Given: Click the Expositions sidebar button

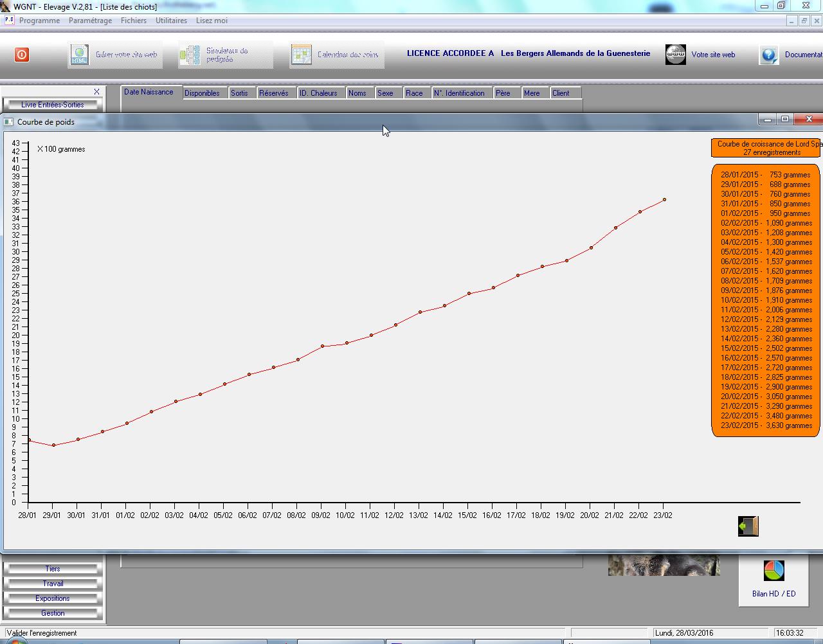Looking at the screenshot, I should click(52, 598).
